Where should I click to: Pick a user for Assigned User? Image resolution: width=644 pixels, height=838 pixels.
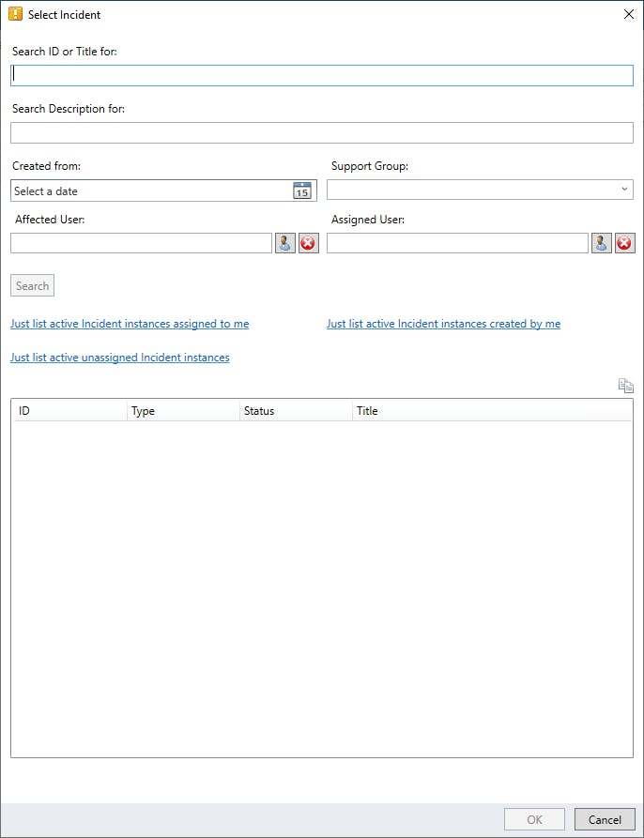601,243
